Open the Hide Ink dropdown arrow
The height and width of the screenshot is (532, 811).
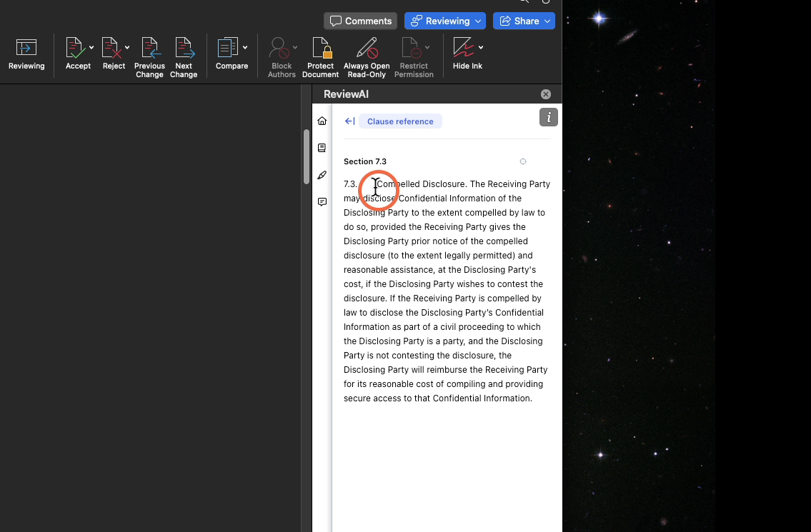[481, 48]
